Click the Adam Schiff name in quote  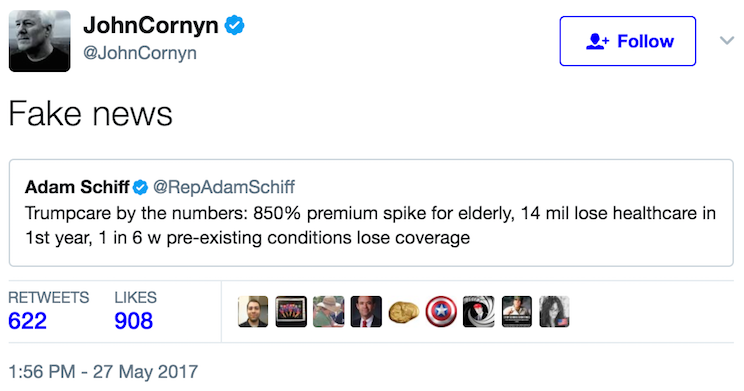click(x=77, y=187)
